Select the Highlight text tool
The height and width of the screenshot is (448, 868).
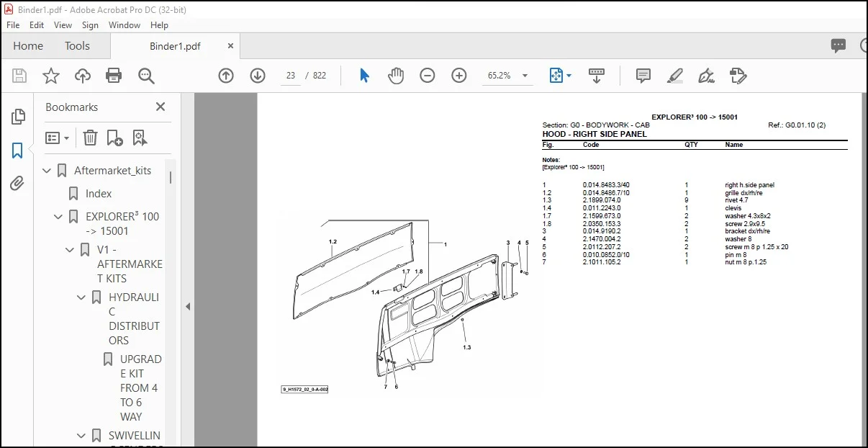click(674, 76)
